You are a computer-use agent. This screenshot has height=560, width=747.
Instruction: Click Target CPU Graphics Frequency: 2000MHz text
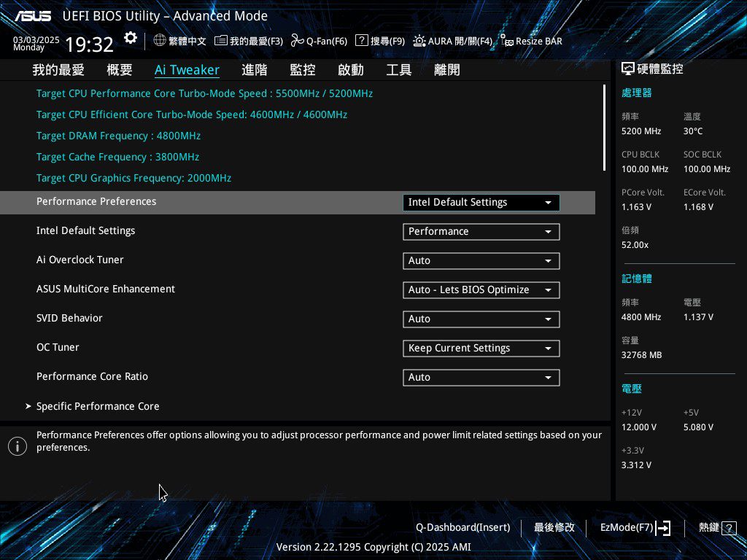click(x=134, y=178)
